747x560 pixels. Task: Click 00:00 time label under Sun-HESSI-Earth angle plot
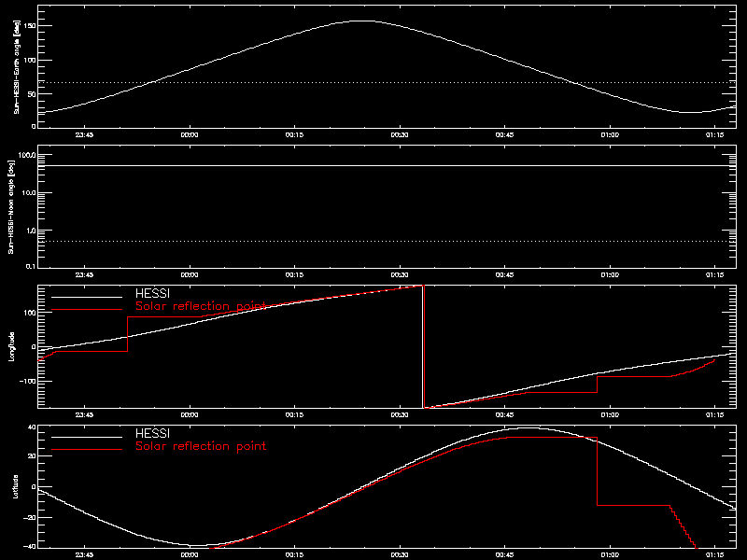[190, 134]
